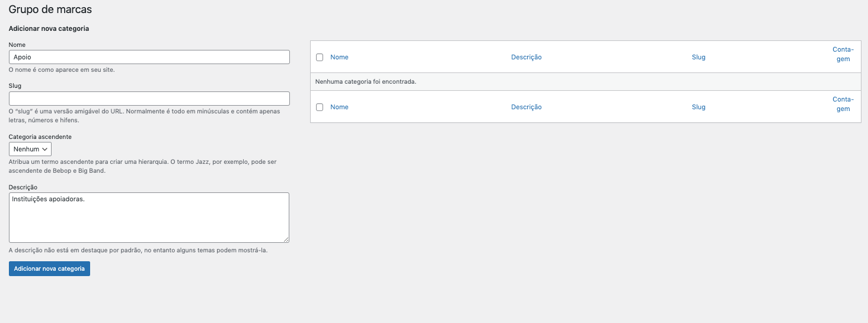This screenshot has width=868, height=323.
Task: Sort by Contagem in the table header
Action: (x=843, y=54)
